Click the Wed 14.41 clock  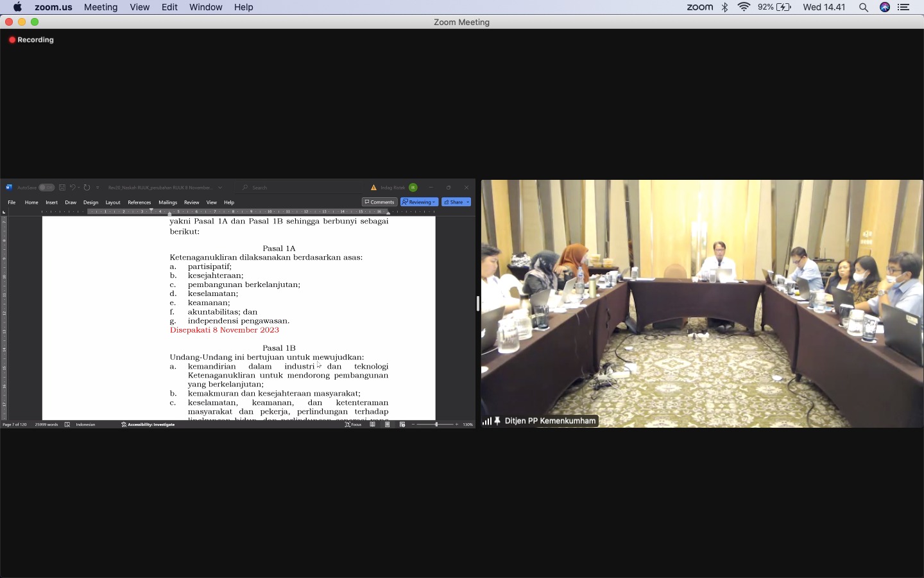[x=824, y=7]
